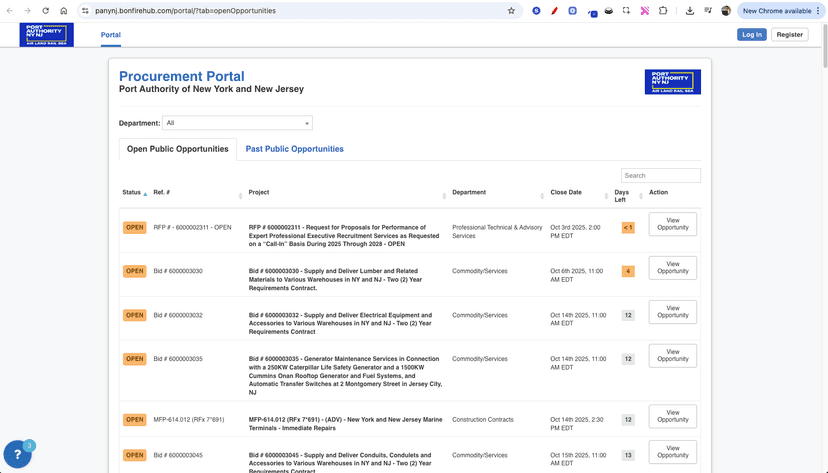
Task: Sort the table by Status column
Action: point(132,193)
